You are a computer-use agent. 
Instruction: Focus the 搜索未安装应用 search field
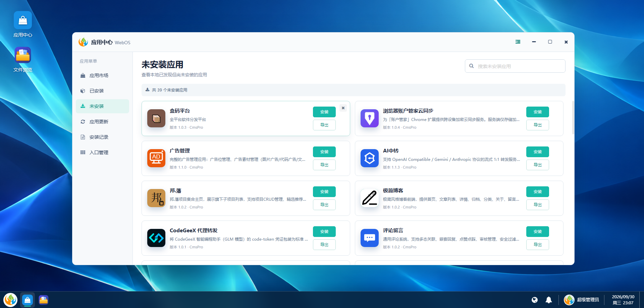click(515, 66)
